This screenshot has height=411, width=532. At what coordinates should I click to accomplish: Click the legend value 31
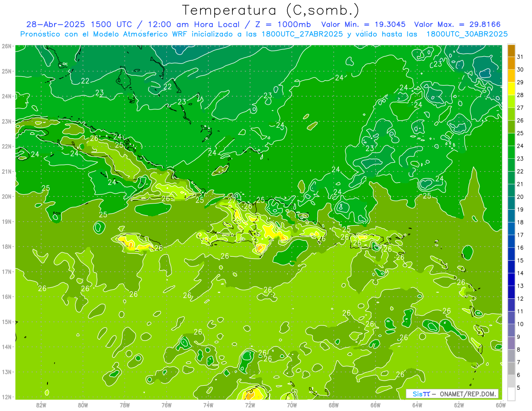(520, 57)
